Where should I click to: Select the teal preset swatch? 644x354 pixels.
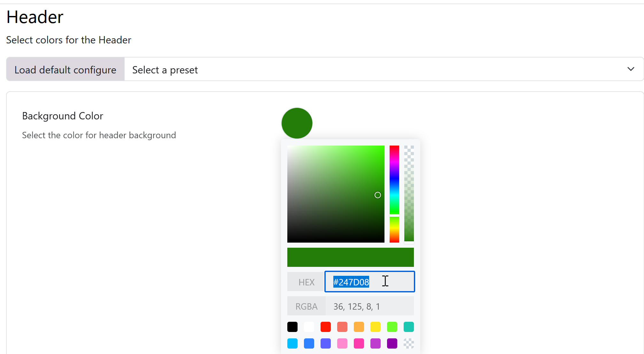[x=408, y=327]
